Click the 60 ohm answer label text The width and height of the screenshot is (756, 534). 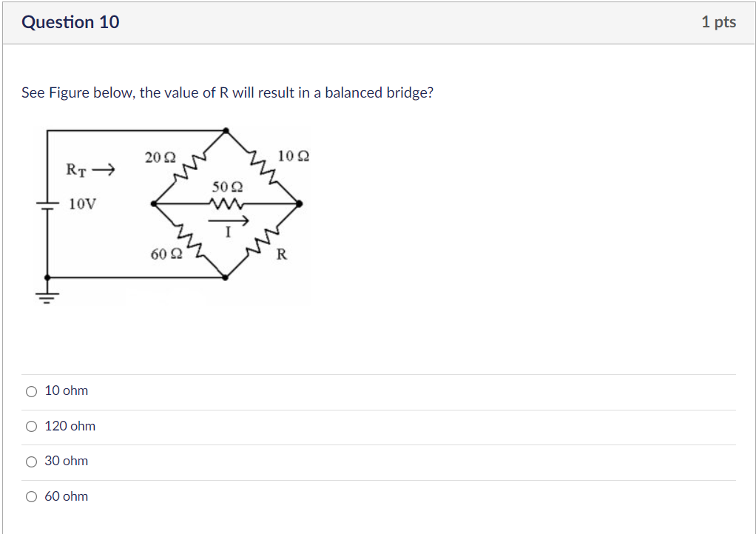pyautogui.click(x=67, y=496)
